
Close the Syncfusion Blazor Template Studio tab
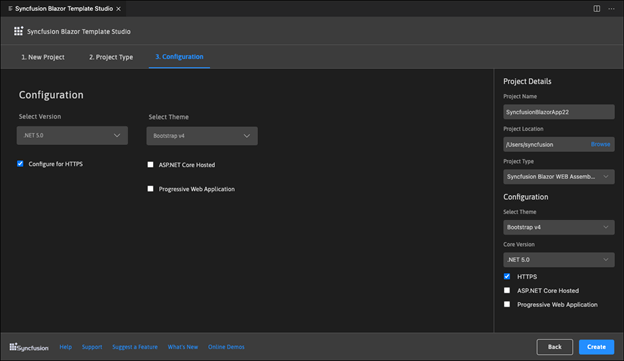[119, 9]
